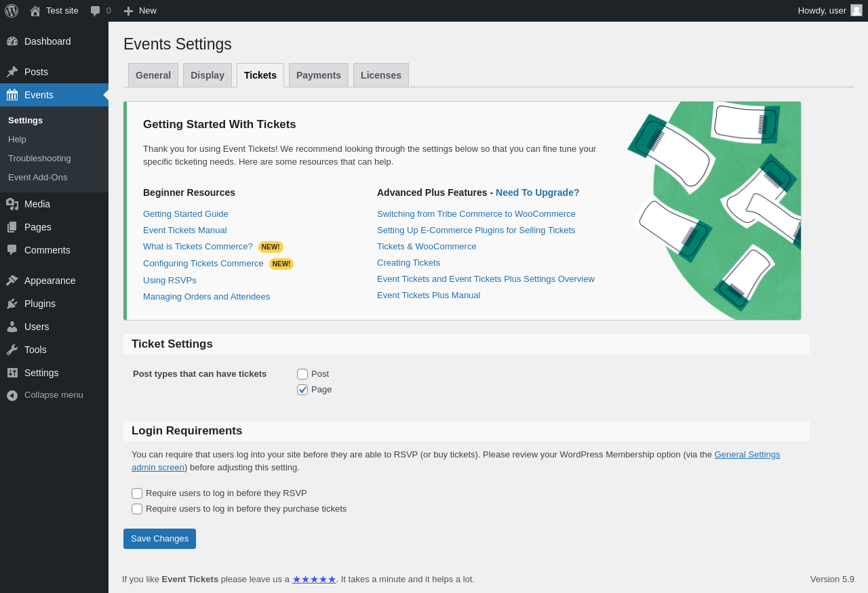Click the Settings sliders icon in sidebar

12,373
